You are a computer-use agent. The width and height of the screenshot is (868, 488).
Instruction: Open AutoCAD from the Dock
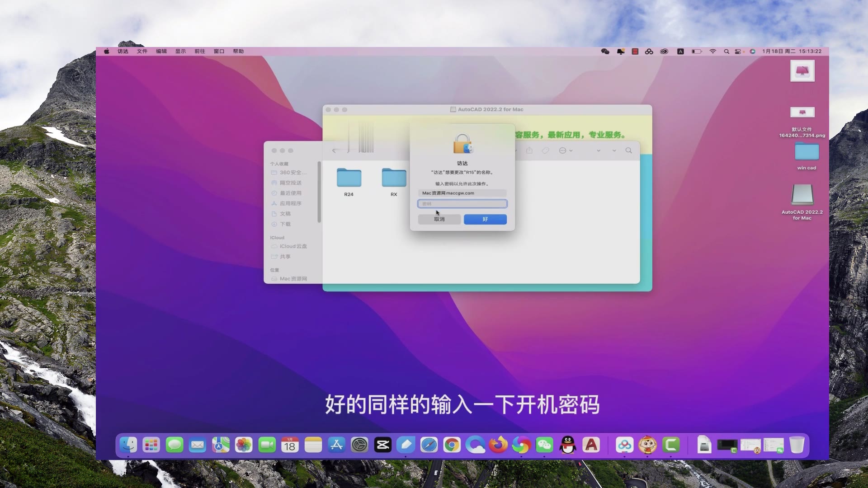591,445
